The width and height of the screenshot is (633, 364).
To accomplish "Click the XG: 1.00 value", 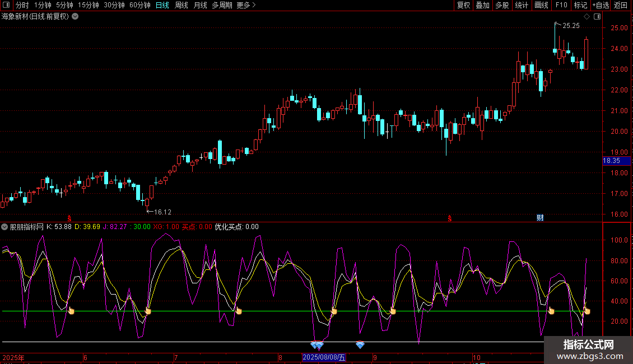I will 166,227.
